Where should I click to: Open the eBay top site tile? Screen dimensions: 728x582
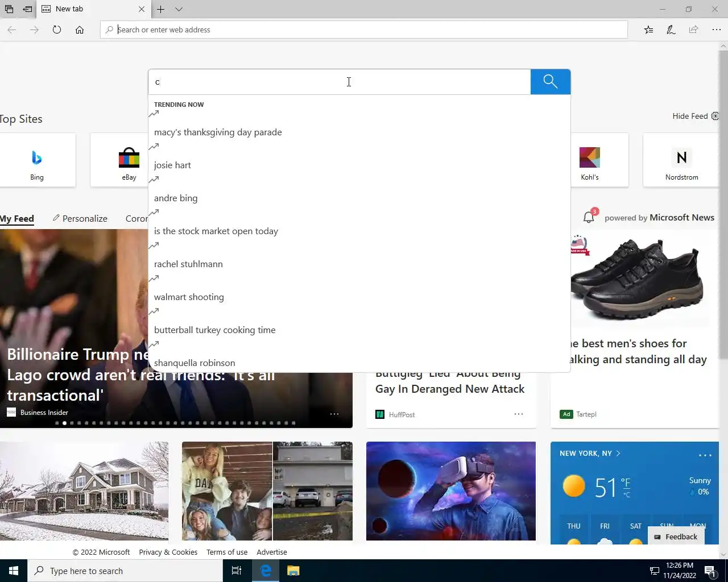coord(119,160)
